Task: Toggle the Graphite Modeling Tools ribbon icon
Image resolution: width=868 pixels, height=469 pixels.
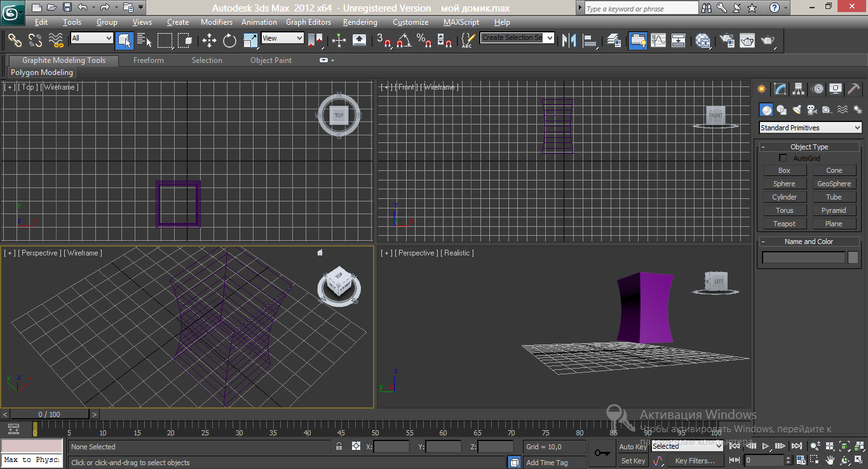Action: click(x=637, y=41)
